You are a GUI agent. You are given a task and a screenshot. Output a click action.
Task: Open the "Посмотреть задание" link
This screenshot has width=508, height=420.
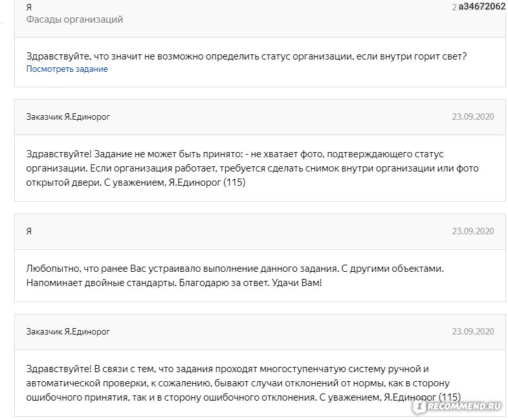point(67,69)
